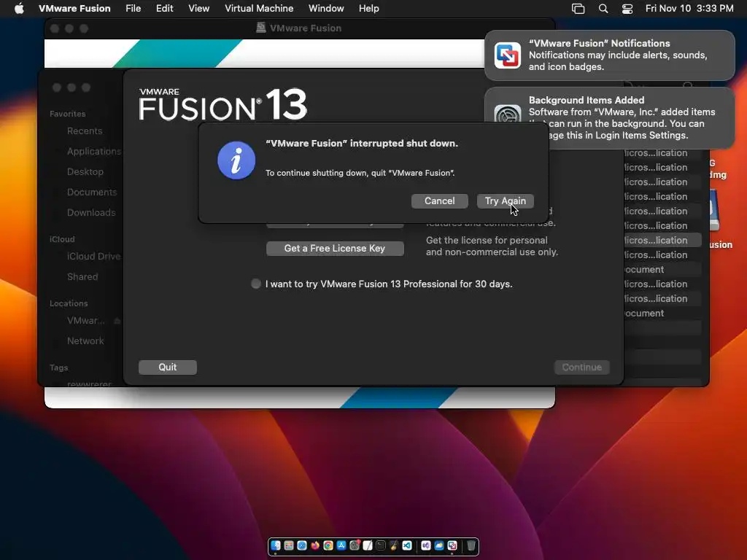
Task: Select VMwar... volume in Finder Locations
Action: click(86, 321)
